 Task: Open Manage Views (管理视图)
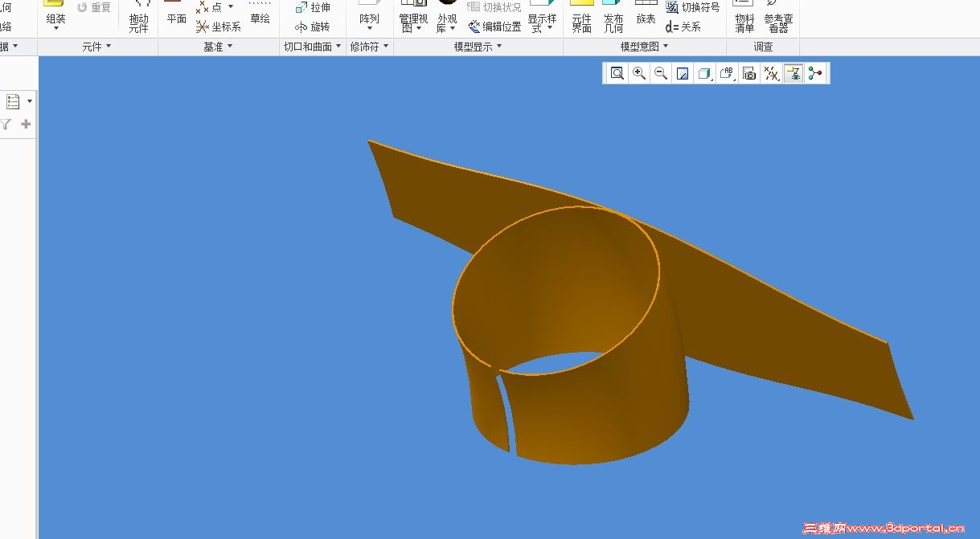[x=413, y=16]
